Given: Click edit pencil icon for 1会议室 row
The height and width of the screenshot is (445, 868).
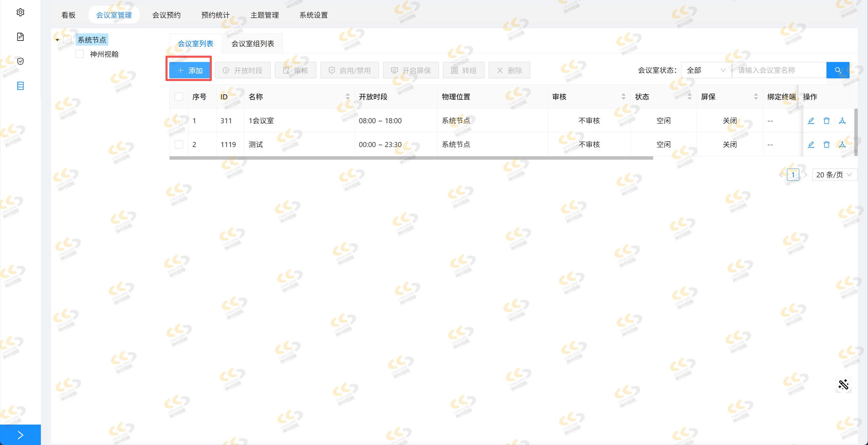Looking at the screenshot, I should click(811, 121).
